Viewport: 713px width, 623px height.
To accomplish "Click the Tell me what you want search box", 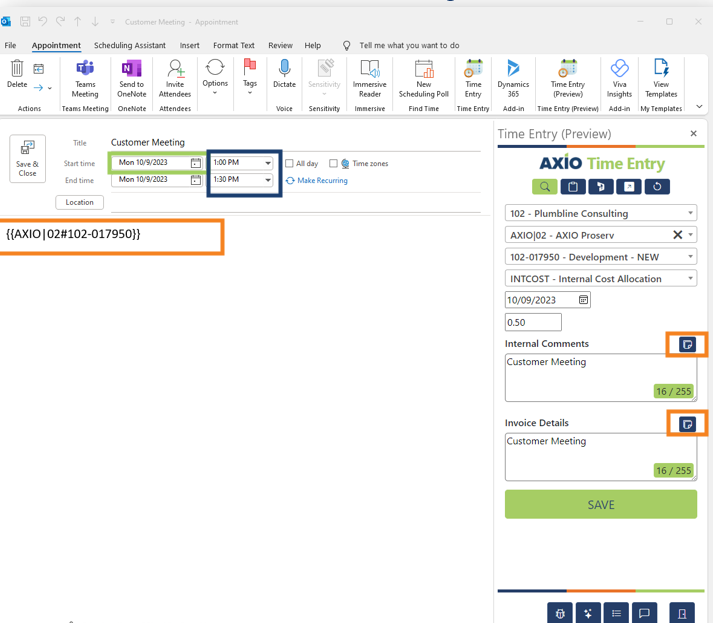I will (x=409, y=45).
